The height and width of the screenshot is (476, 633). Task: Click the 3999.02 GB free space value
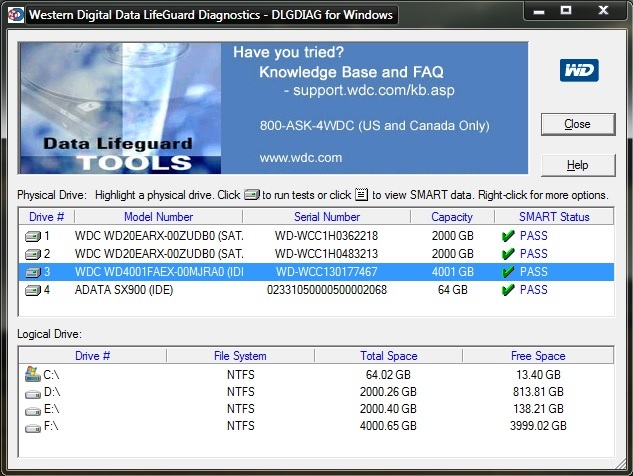(x=538, y=426)
